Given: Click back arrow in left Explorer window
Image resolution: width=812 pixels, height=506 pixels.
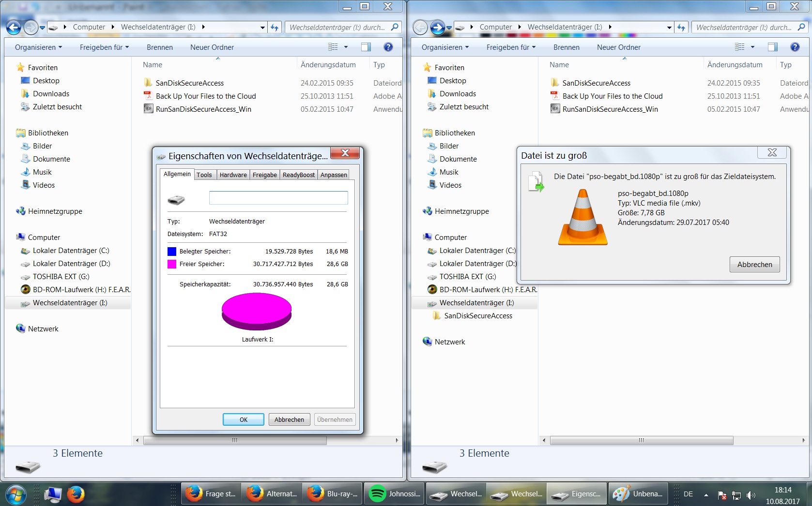Looking at the screenshot, I should [x=14, y=28].
